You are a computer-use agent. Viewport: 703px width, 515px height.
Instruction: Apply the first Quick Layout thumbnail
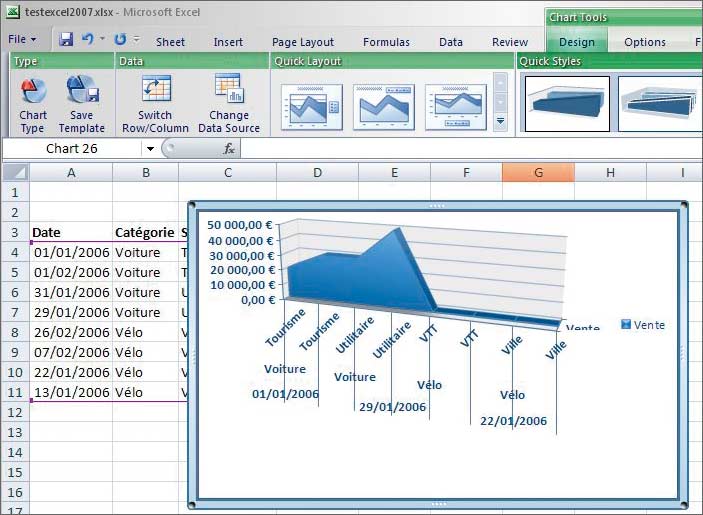coord(312,106)
